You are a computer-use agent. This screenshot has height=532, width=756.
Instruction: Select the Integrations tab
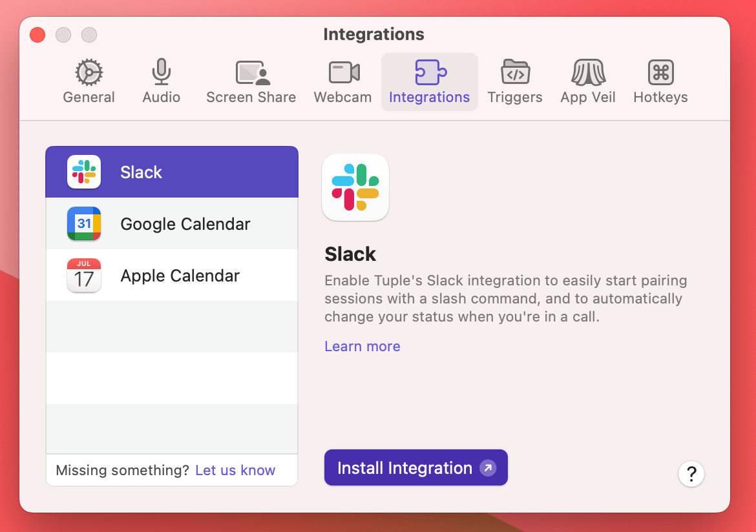429,82
